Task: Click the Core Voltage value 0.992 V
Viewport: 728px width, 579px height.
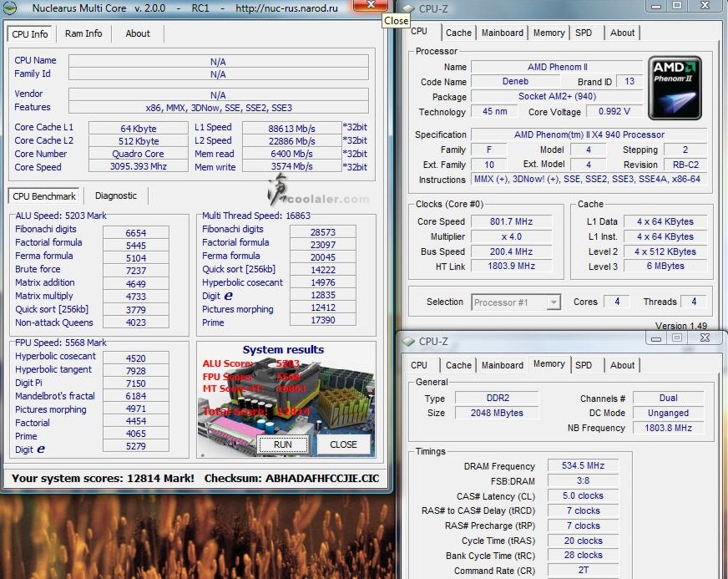Action: [614, 111]
